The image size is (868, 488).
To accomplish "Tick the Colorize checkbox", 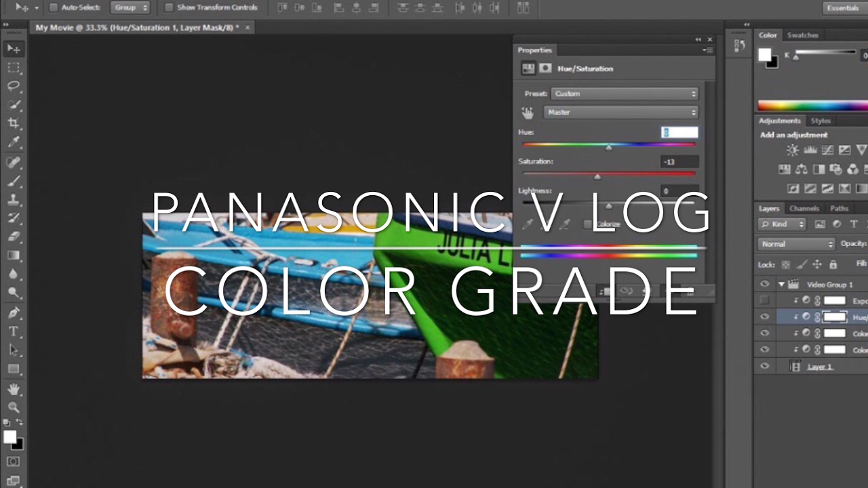I will [x=588, y=224].
